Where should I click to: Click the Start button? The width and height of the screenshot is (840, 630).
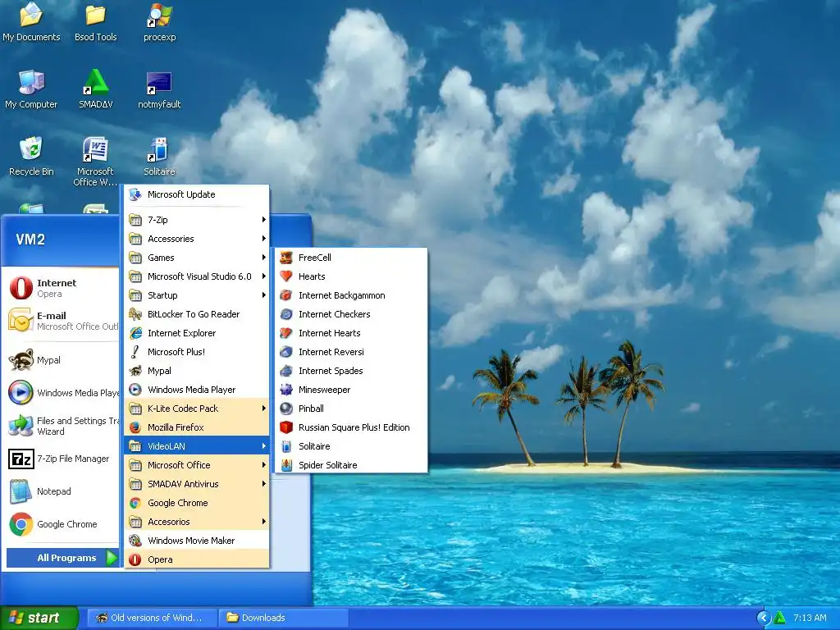(x=39, y=618)
